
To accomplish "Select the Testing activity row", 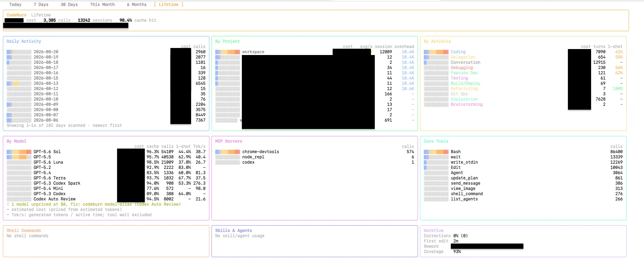I will (523, 78).
